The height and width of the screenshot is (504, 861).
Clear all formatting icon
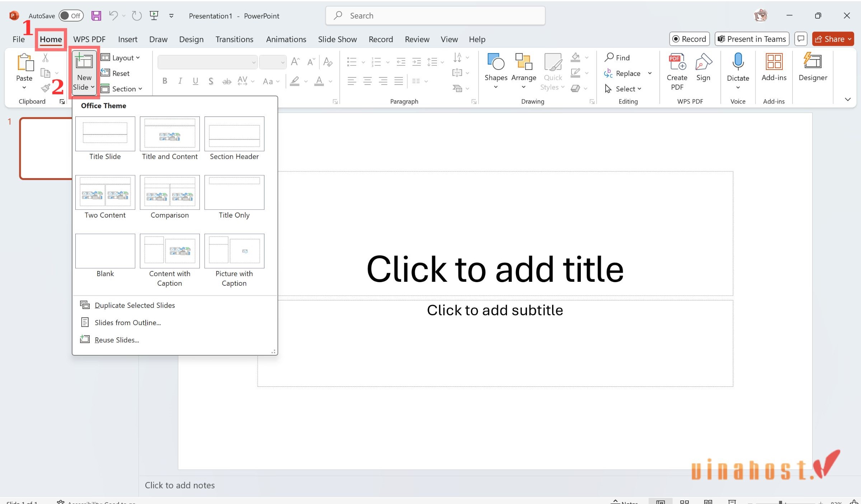point(328,62)
